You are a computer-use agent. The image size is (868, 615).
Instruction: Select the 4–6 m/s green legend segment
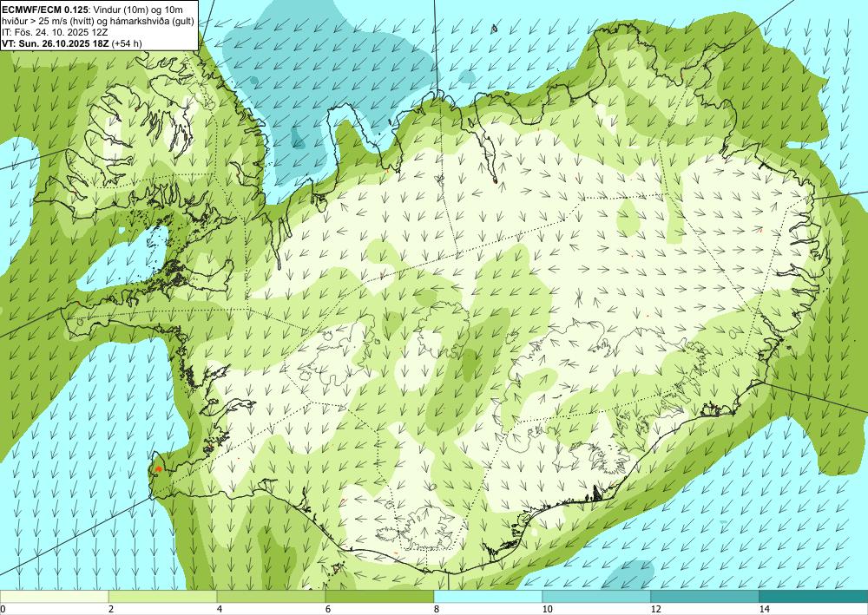coord(271,596)
